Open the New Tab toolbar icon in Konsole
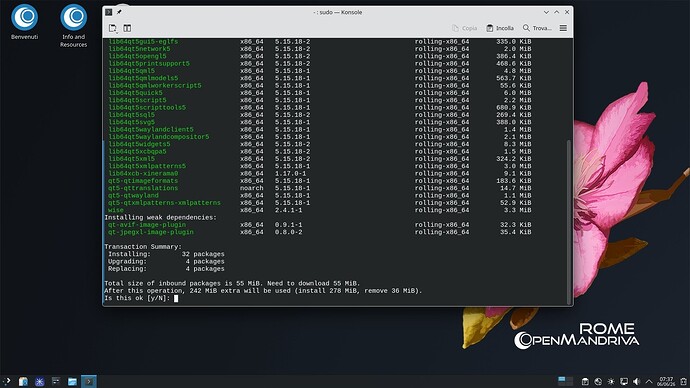The width and height of the screenshot is (690, 388). [x=113, y=28]
